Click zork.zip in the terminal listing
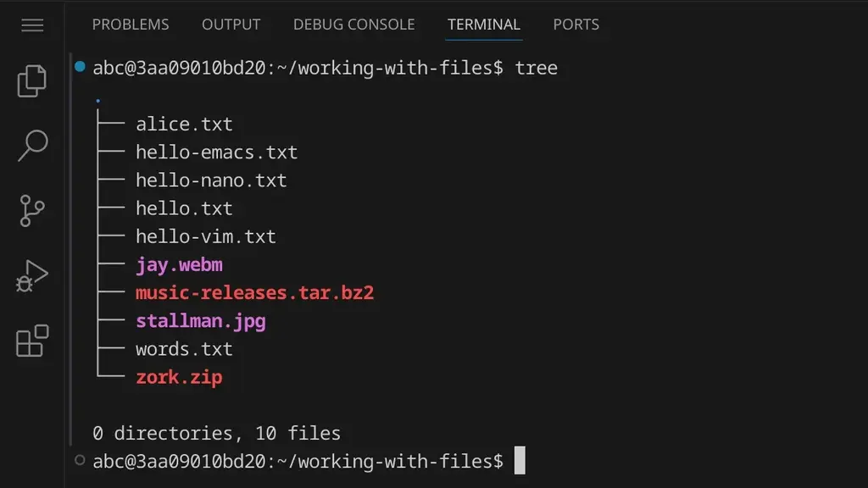The width and height of the screenshot is (868, 488). coord(179,377)
